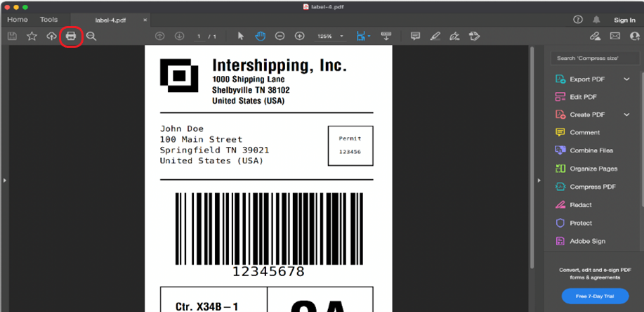Click the cloud upload icon
This screenshot has width=644, height=312.
coord(51,36)
